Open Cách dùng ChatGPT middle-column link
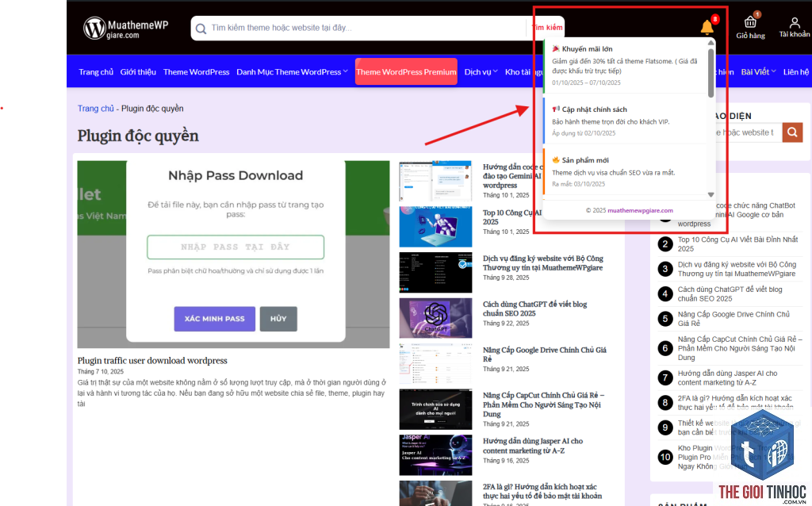The image size is (812, 506). click(x=534, y=309)
